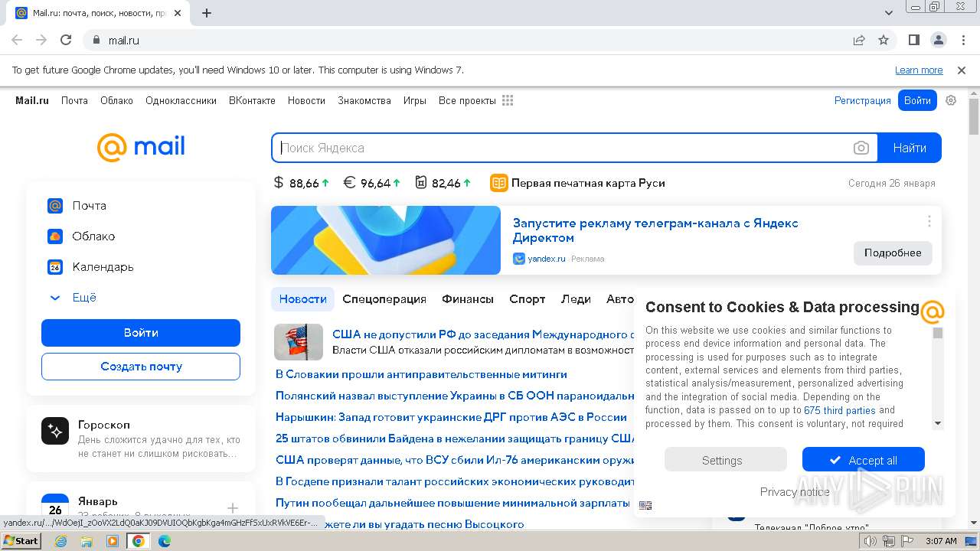Click the share page icon in address bar
Viewport: 980px width, 551px height.
pyautogui.click(x=859, y=40)
